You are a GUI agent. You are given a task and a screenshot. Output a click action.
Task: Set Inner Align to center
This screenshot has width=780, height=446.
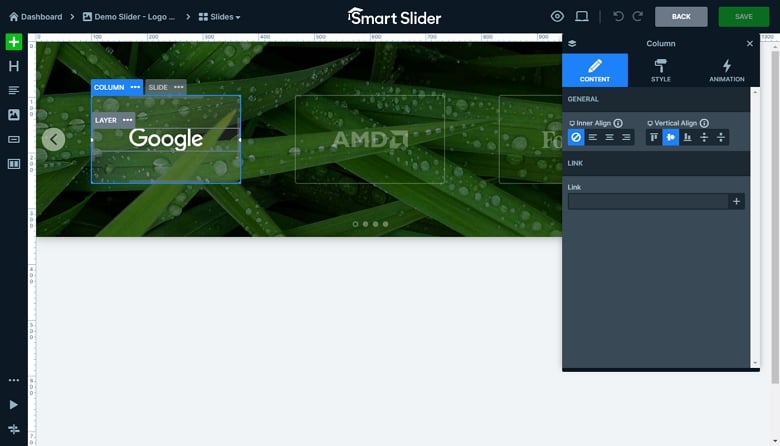(x=609, y=137)
